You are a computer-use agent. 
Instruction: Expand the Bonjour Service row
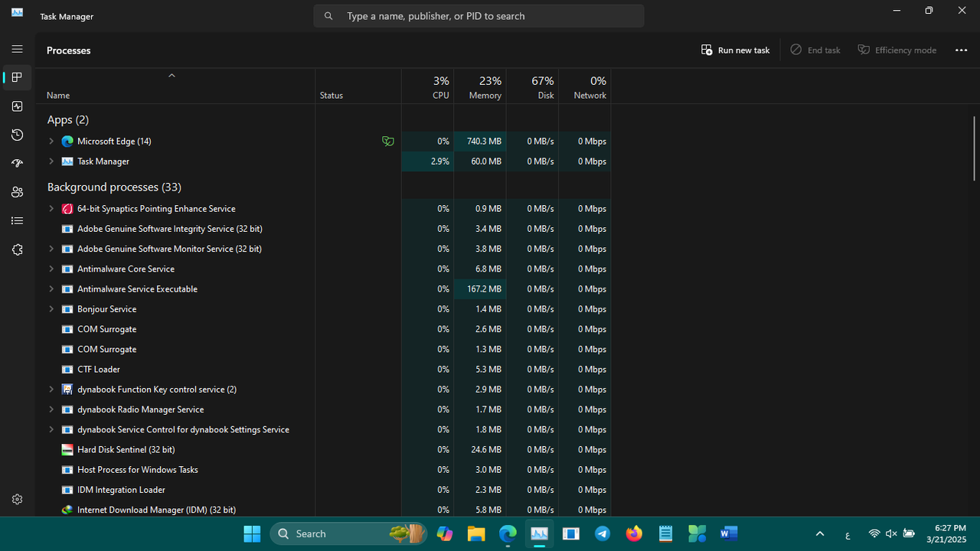(51, 309)
